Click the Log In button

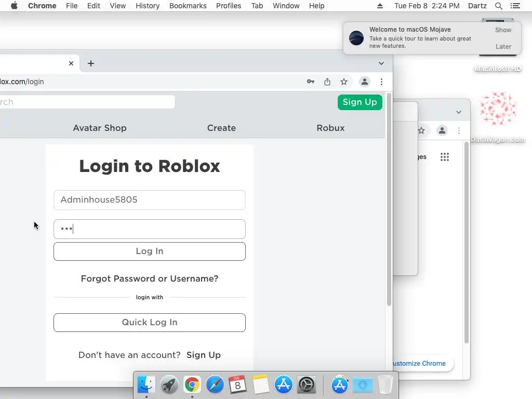(149, 251)
